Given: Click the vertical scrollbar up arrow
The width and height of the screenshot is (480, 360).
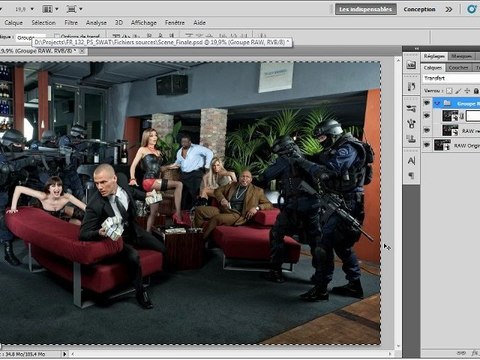Looking at the screenshot, I should pyautogui.click(x=398, y=60).
